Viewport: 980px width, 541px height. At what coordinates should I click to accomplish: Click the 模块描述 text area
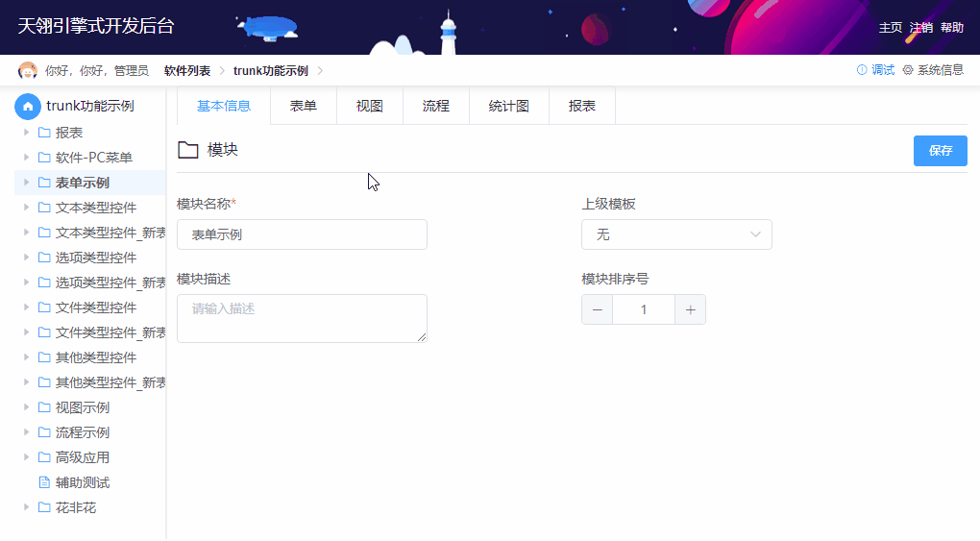(x=302, y=318)
